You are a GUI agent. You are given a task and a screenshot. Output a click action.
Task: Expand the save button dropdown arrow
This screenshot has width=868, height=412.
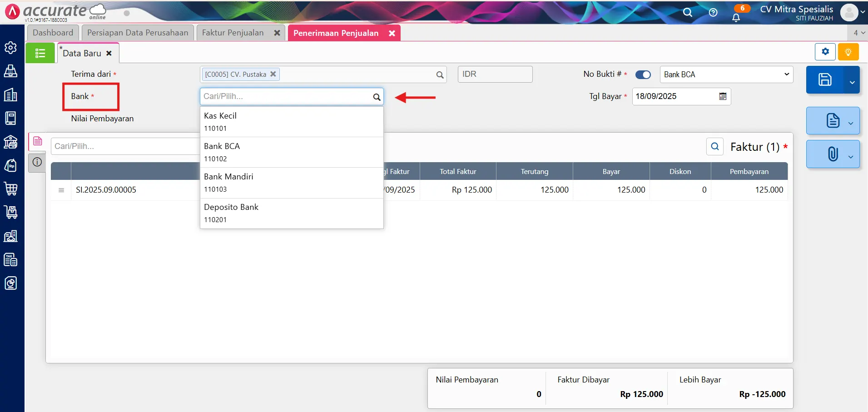[x=852, y=82]
